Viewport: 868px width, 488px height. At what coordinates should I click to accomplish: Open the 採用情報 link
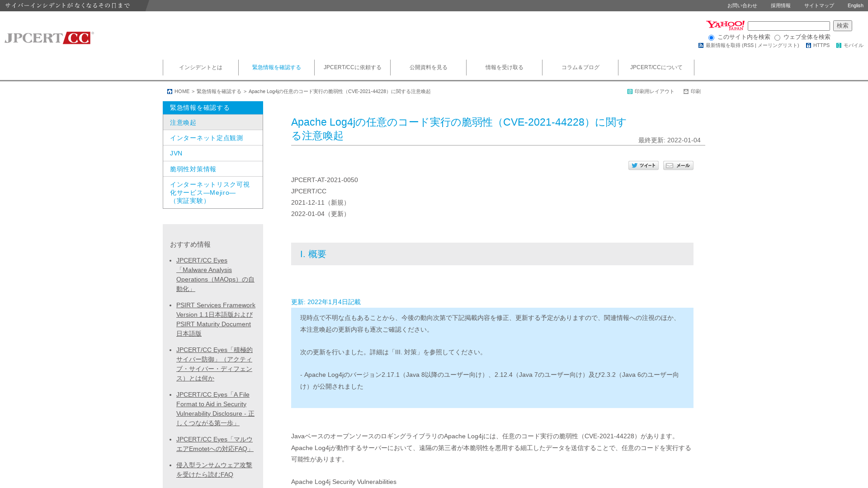pyautogui.click(x=781, y=6)
